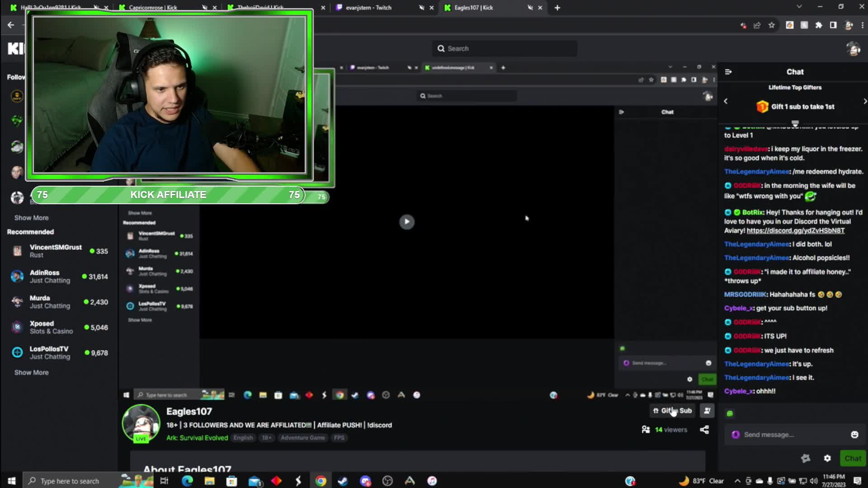The height and width of the screenshot is (488, 868).
Task: Open Steam from the taskbar
Action: point(343,481)
